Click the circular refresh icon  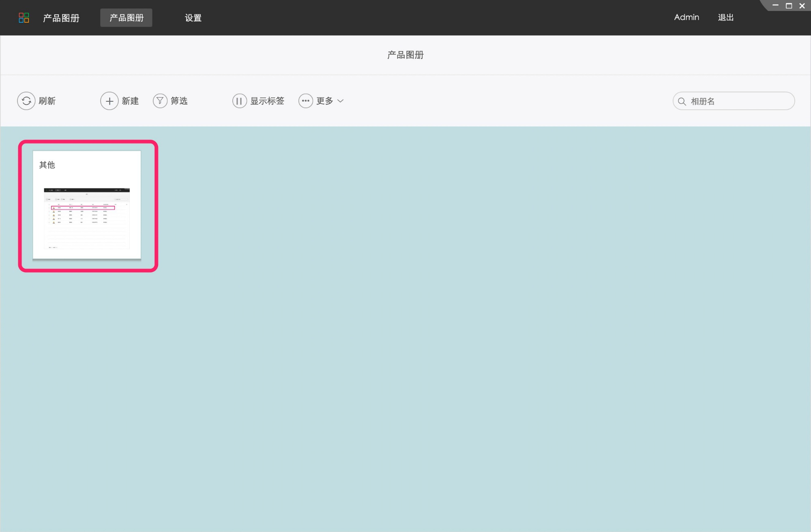[26, 101]
